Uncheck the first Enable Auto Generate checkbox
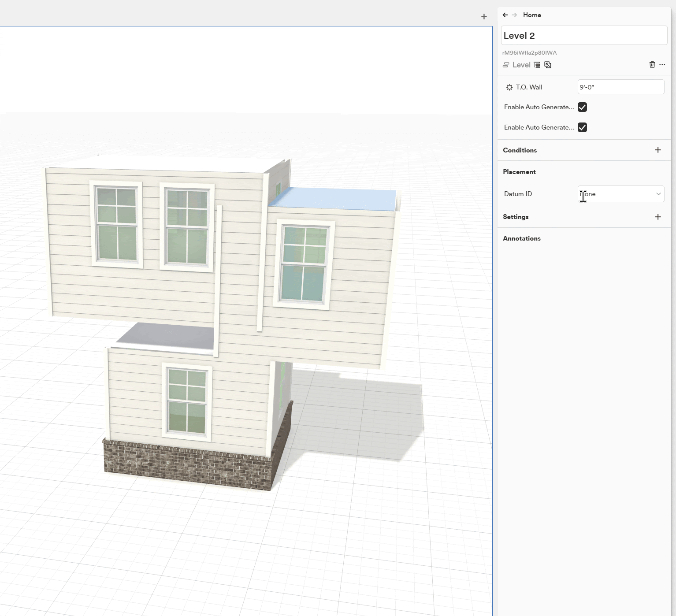The height and width of the screenshot is (616, 676). (582, 107)
